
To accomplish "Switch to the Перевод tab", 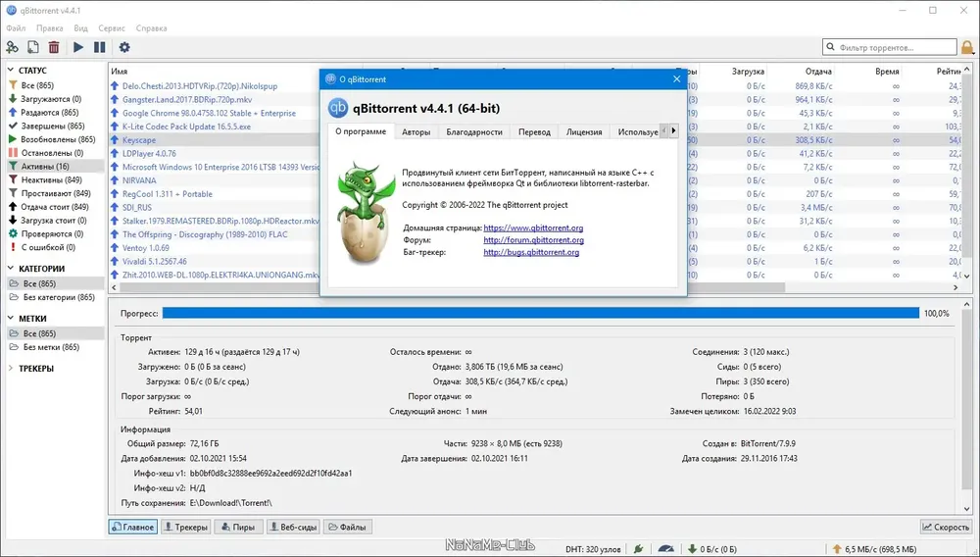I will pos(534,132).
